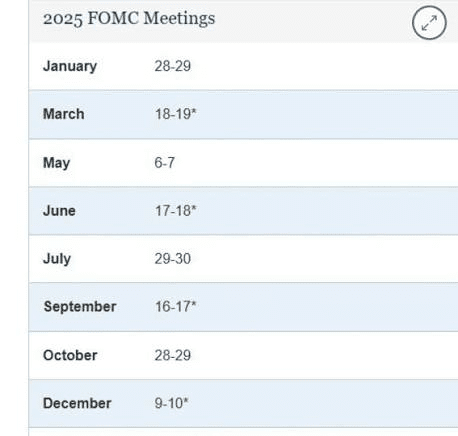The width and height of the screenshot is (458, 436).
Task: Open the March 18-19* meeting entry
Action: point(176,114)
